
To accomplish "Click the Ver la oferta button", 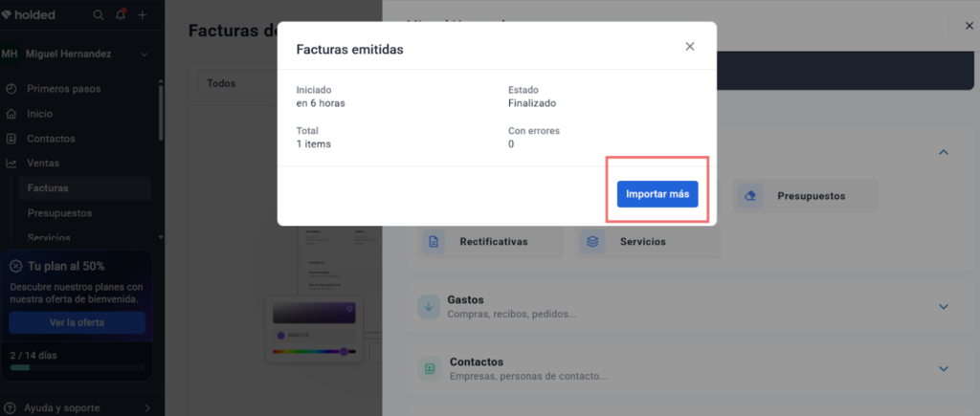I will 77,323.
